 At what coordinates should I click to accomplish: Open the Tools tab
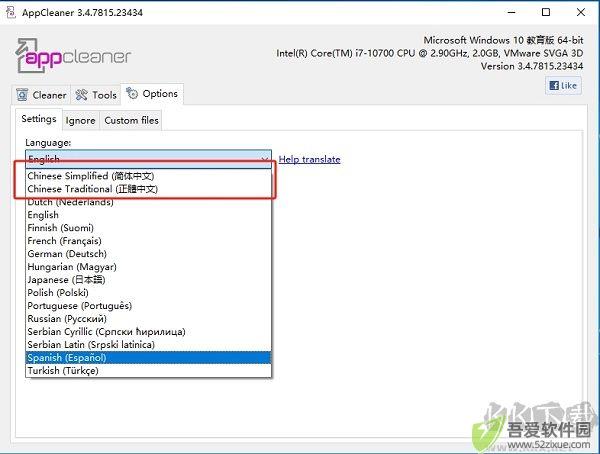(x=96, y=95)
